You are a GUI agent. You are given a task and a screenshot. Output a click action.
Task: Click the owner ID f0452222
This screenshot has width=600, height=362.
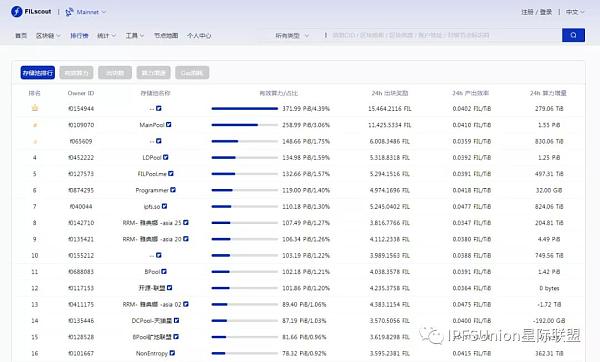81,158
